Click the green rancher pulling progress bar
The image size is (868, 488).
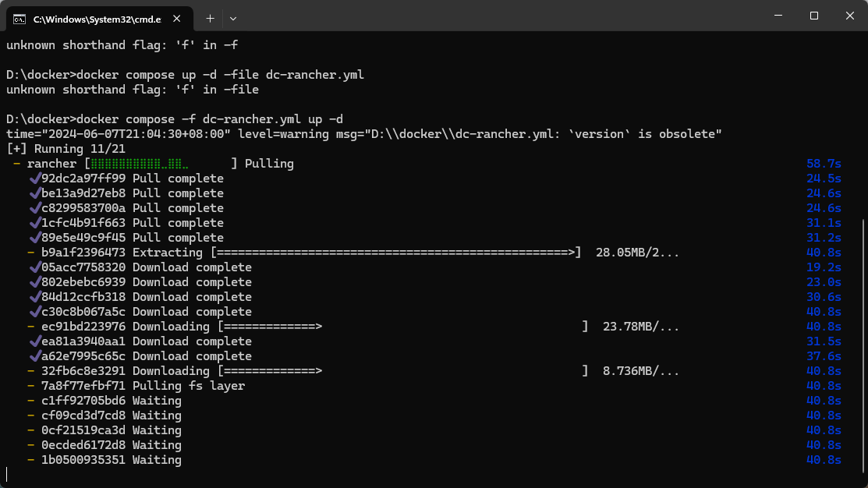[x=161, y=164]
